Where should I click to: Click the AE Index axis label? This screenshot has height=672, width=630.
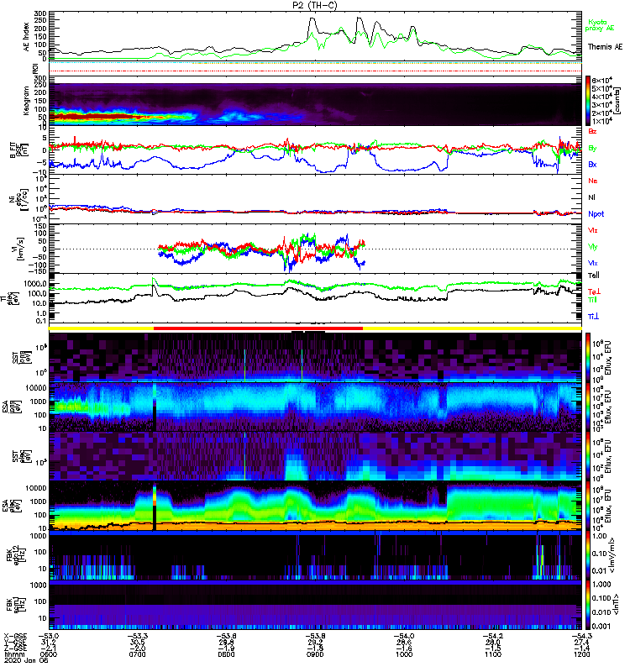pos(27,37)
